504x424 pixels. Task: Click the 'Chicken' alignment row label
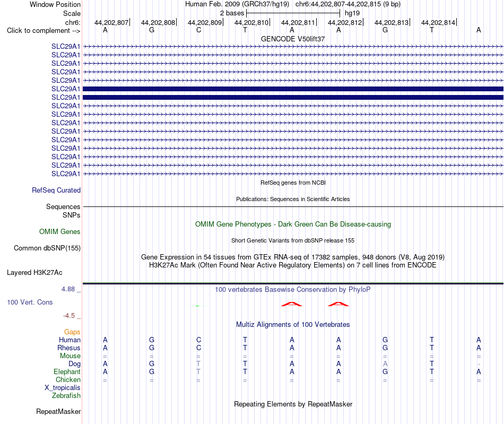click(68, 379)
